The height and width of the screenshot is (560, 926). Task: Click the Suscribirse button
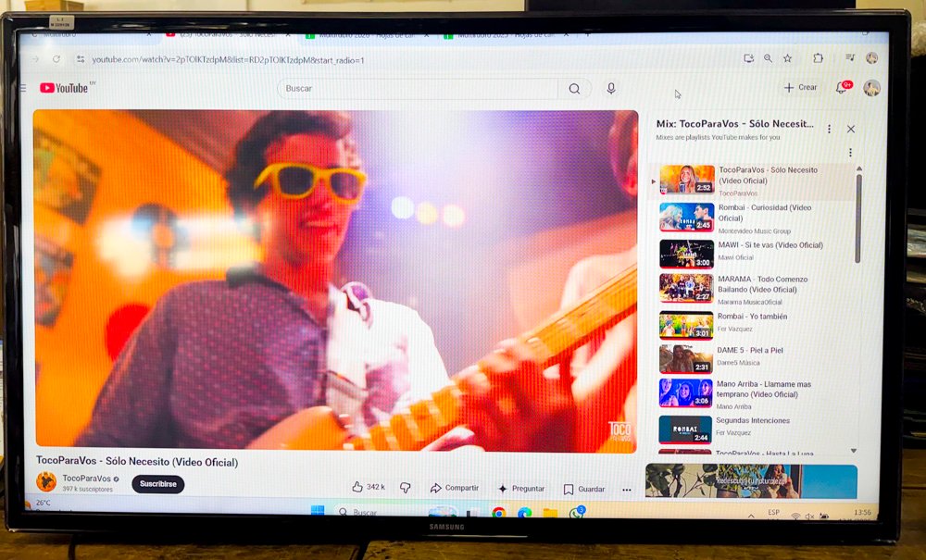157,484
